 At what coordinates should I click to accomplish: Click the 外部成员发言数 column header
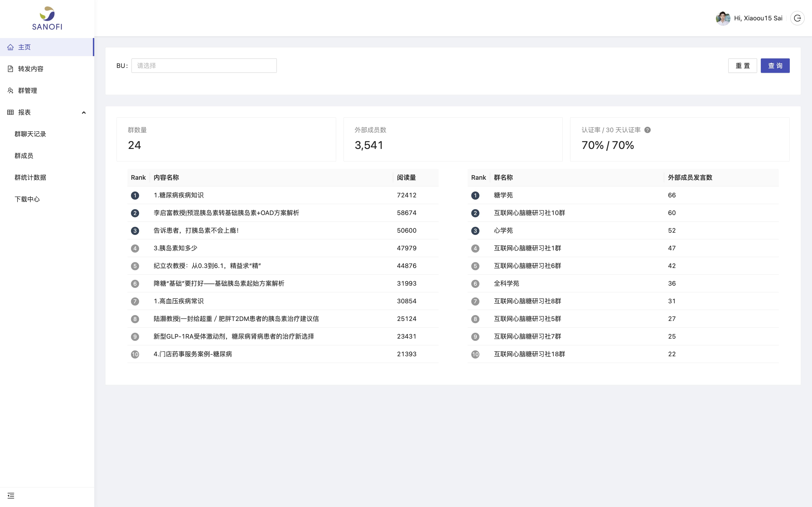tap(690, 177)
